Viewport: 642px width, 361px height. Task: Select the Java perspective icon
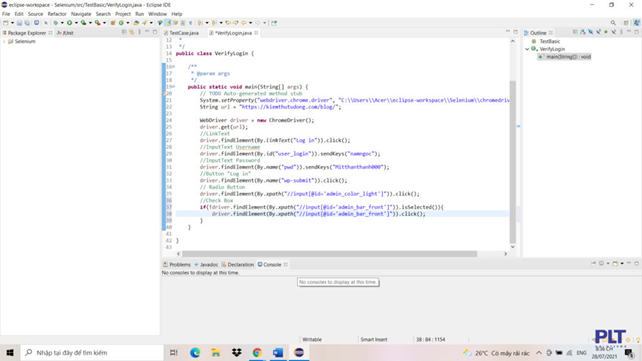(x=637, y=23)
